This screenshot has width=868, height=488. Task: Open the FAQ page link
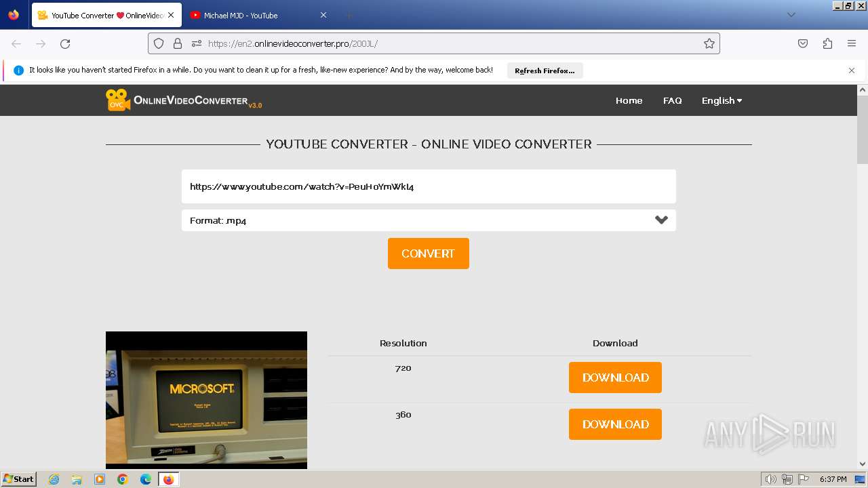(x=672, y=100)
